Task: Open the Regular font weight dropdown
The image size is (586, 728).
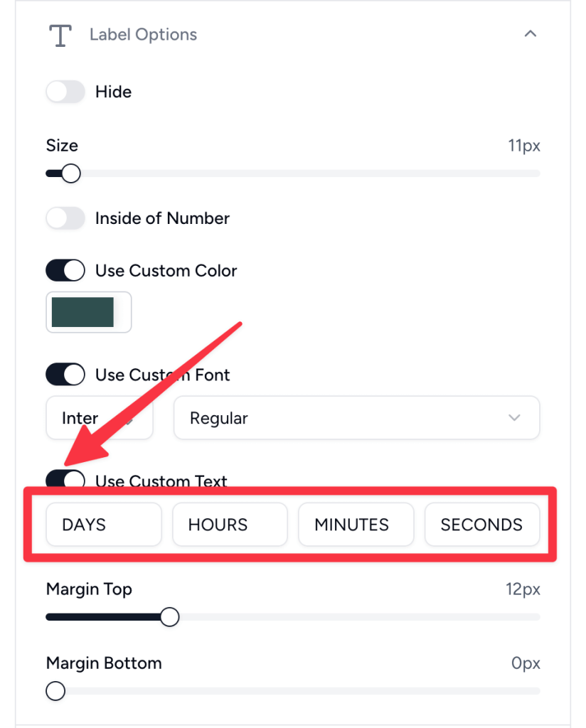Action: pyautogui.click(x=356, y=418)
